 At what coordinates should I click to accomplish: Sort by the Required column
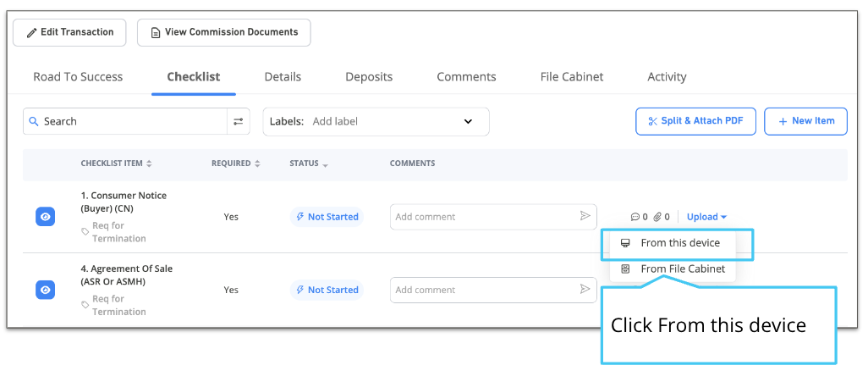[236, 163]
